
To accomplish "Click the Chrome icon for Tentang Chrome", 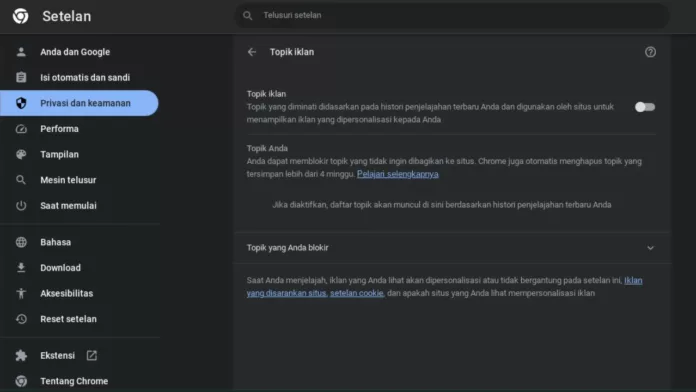I will (x=21, y=381).
